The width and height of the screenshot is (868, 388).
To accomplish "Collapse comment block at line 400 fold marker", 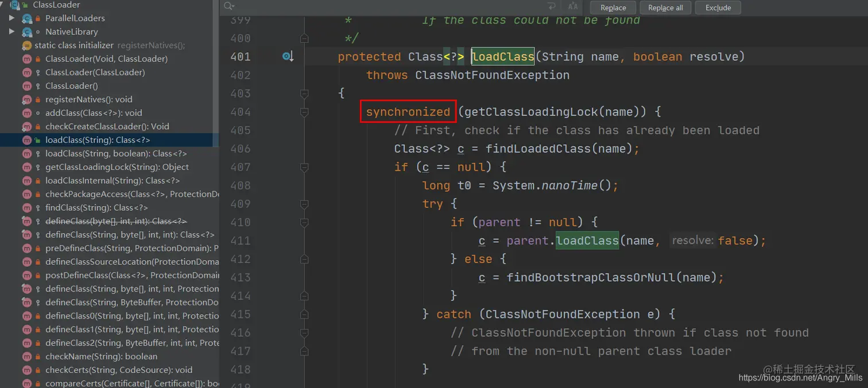I will point(304,38).
